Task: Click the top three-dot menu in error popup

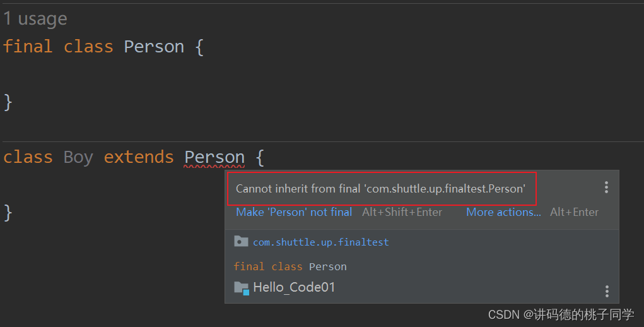Action: [606, 187]
